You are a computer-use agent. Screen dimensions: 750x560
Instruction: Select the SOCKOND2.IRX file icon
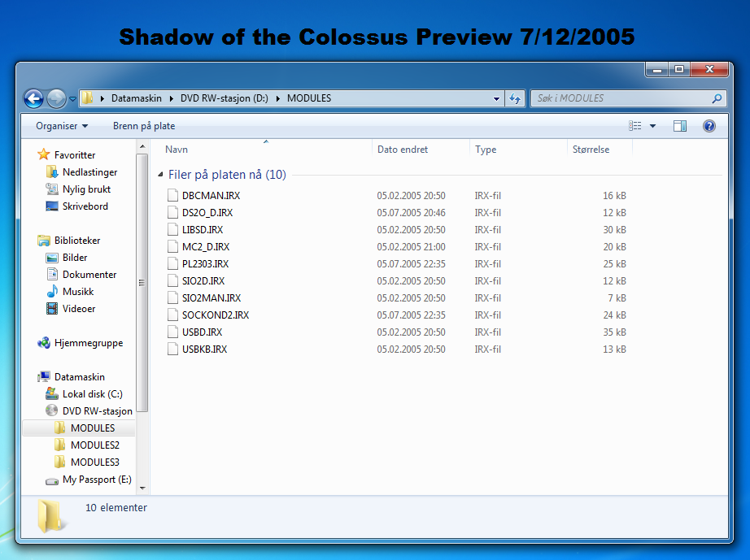click(x=172, y=315)
